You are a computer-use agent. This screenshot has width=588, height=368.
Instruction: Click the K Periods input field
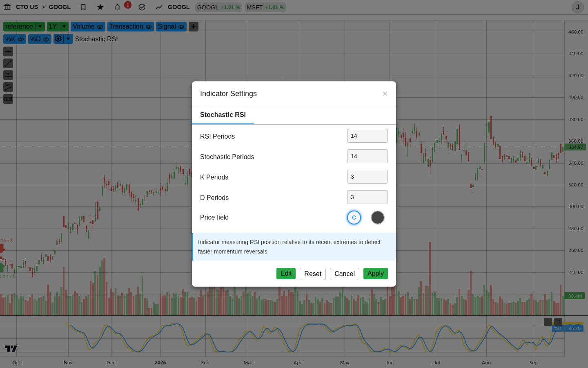point(367,177)
